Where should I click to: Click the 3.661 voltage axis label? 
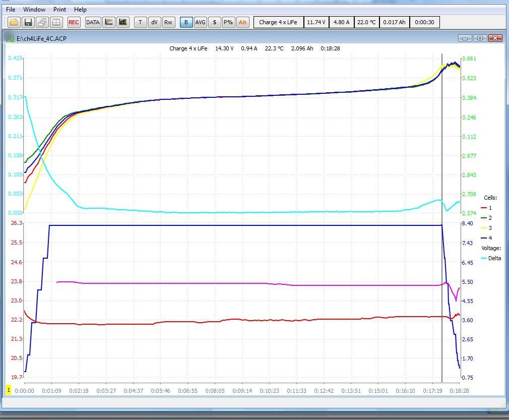[x=469, y=58]
